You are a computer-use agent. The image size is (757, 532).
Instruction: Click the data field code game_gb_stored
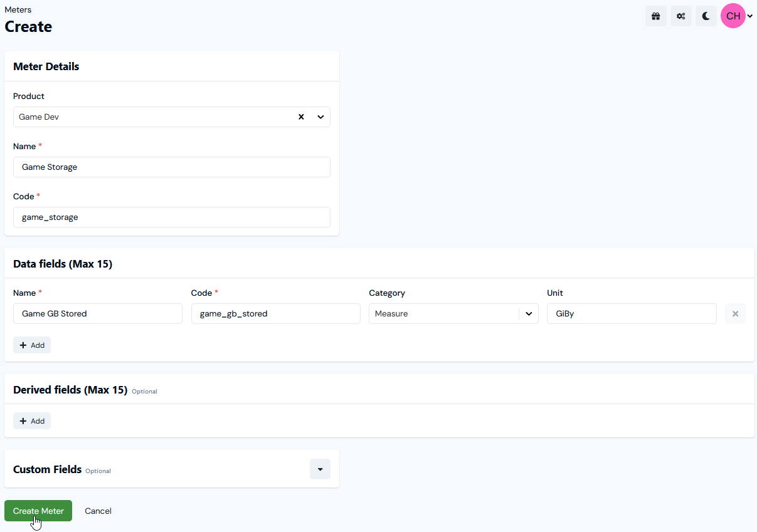276,313
